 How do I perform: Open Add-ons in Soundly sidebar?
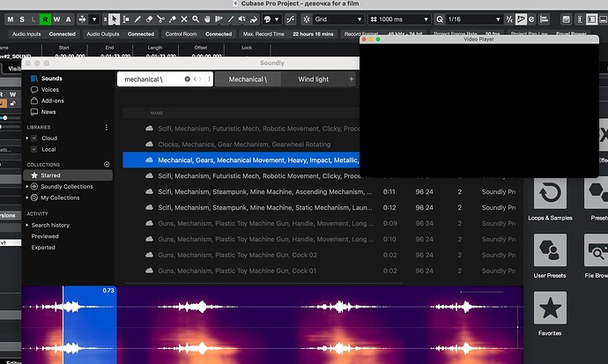pyautogui.click(x=48, y=100)
